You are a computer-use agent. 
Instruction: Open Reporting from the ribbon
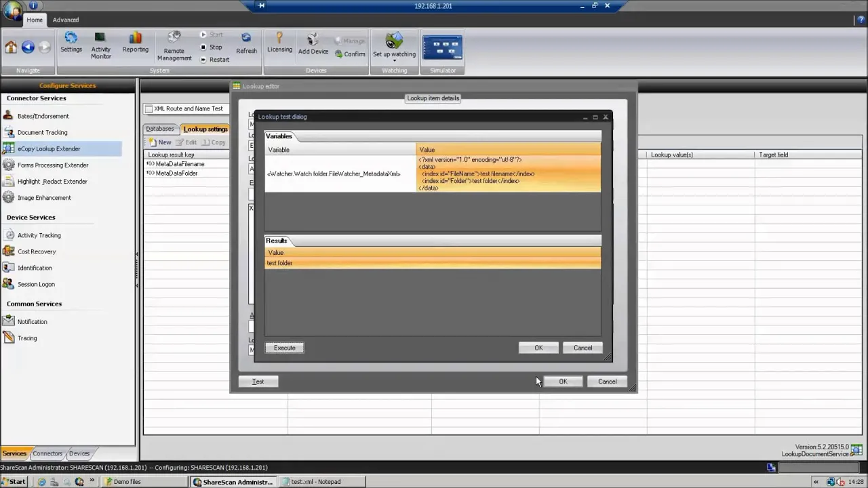pos(135,43)
